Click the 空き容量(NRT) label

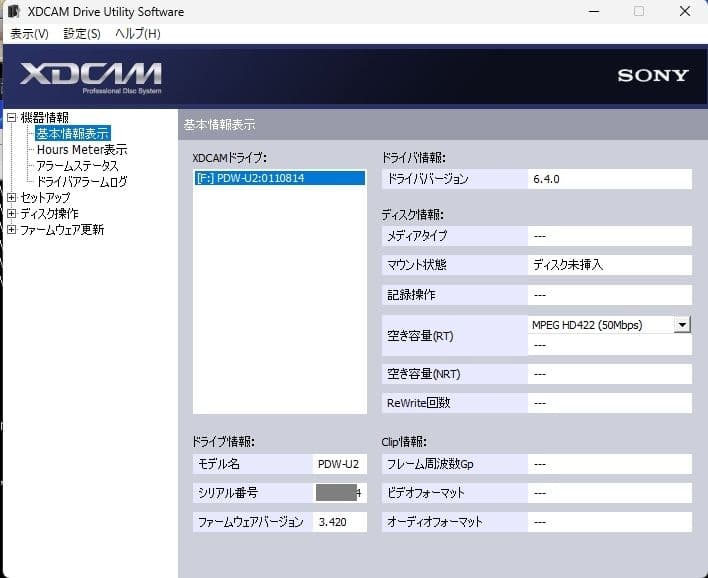coord(424,374)
